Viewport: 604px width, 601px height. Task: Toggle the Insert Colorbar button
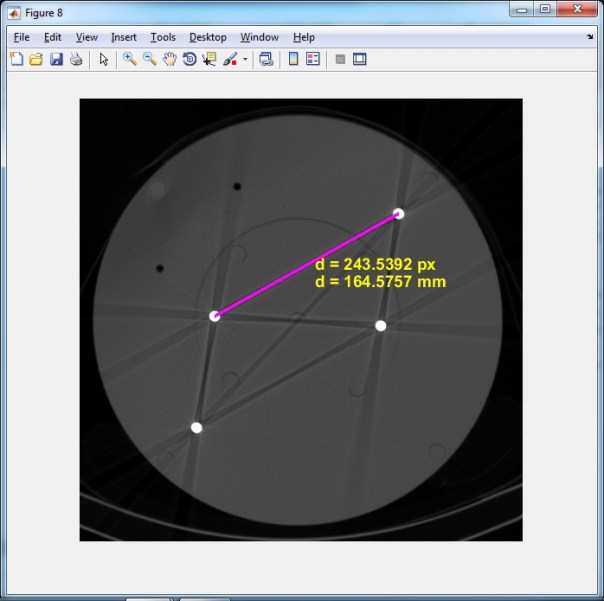[294, 60]
